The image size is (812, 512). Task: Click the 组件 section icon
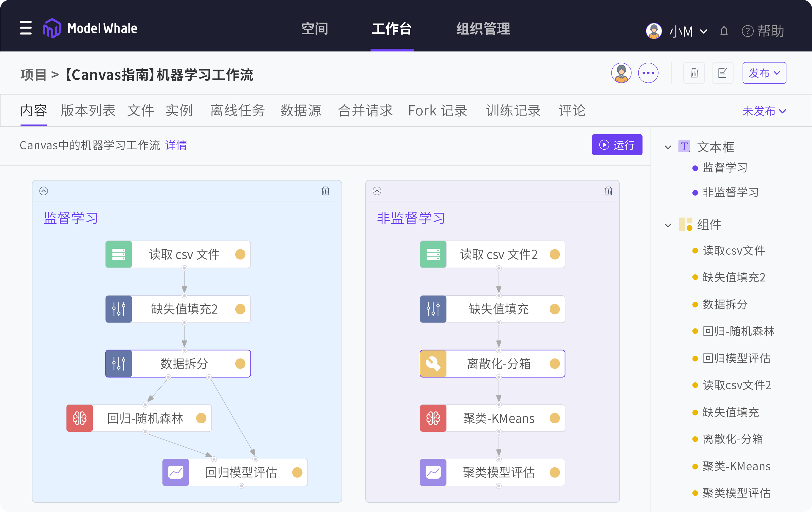pos(686,224)
